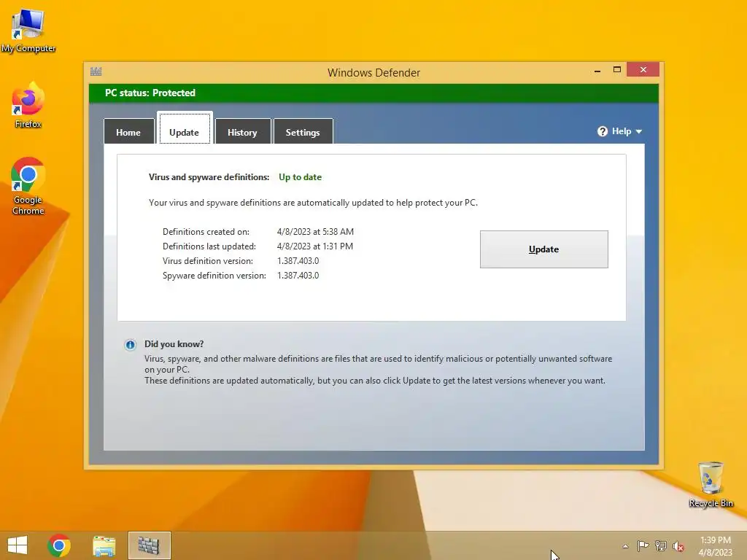Open Chrome from the taskbar
This screenshot has width=747, height=560.
(x=59, y=545)
